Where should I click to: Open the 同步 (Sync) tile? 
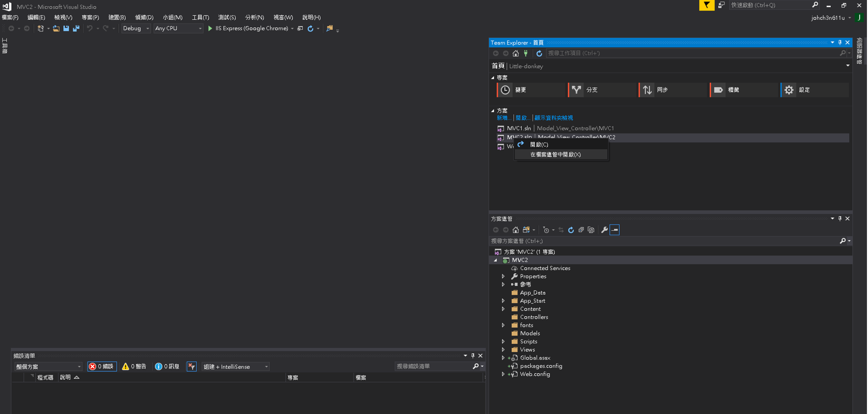(673, 90)
